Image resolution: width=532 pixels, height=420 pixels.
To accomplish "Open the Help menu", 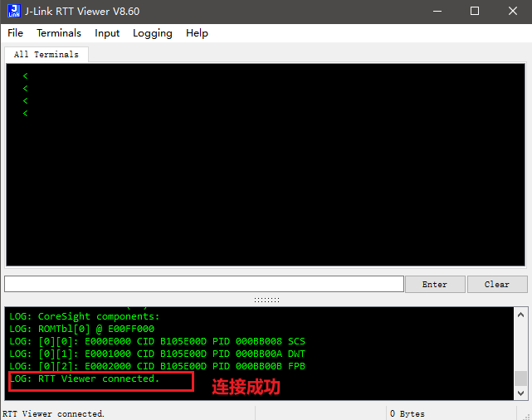I will [x=197, y=33].
